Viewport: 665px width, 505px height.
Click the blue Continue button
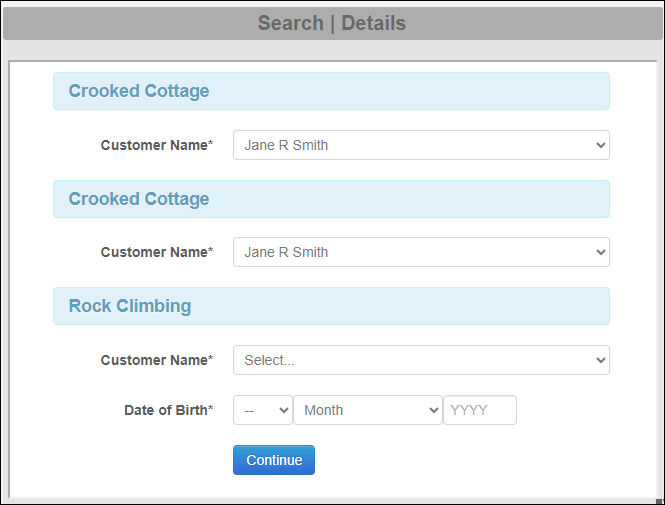point(274,460)
